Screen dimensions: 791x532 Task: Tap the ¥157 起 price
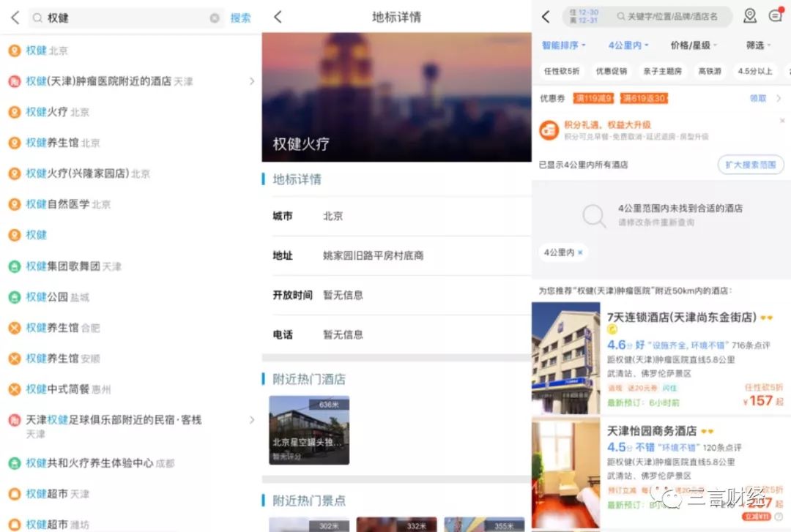(x=762, y=401)
